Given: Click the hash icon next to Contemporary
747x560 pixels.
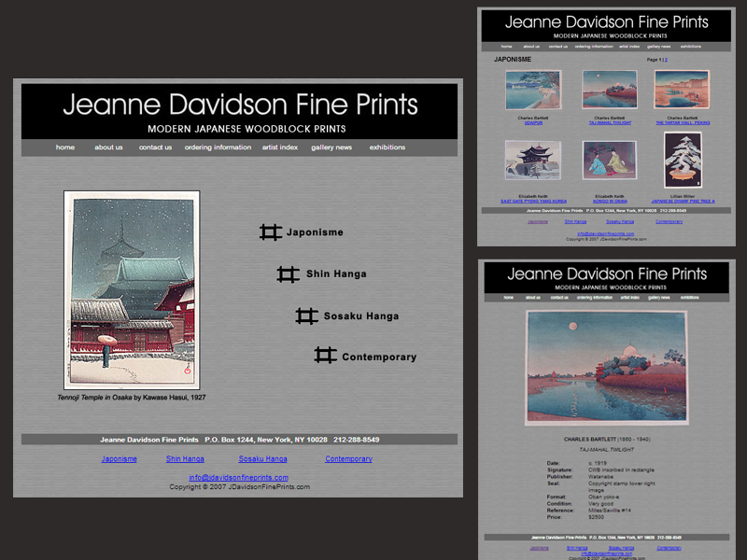Looking at the screenshot, I should 325,356.
